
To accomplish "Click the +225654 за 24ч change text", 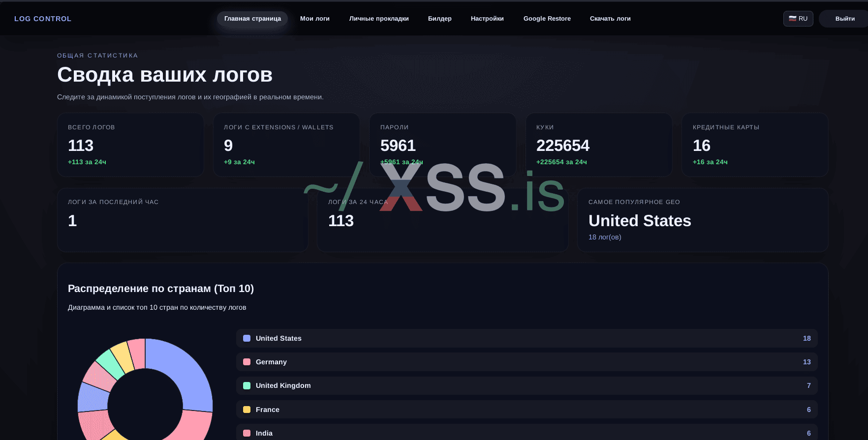I will (561, 162).
